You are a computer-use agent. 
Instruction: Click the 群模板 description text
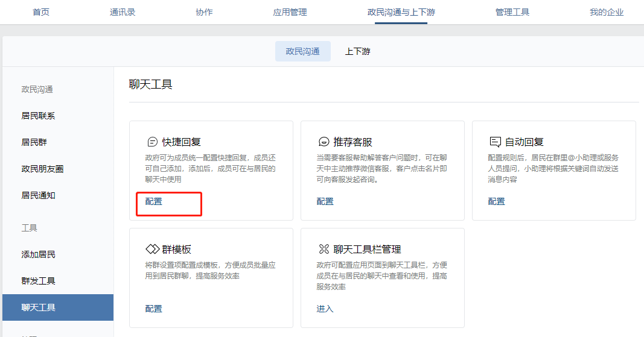click(210, 271)
